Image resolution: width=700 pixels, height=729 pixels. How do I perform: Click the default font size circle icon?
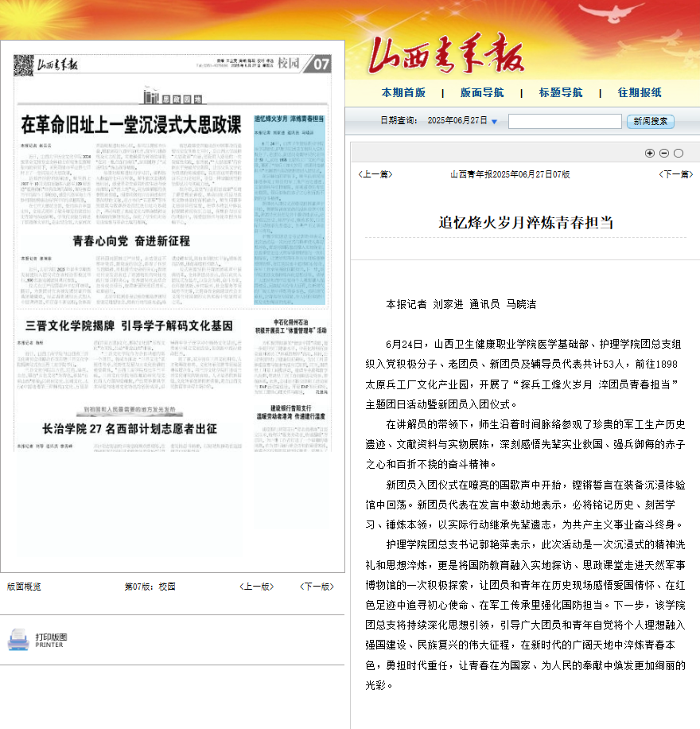coord(679,153)
